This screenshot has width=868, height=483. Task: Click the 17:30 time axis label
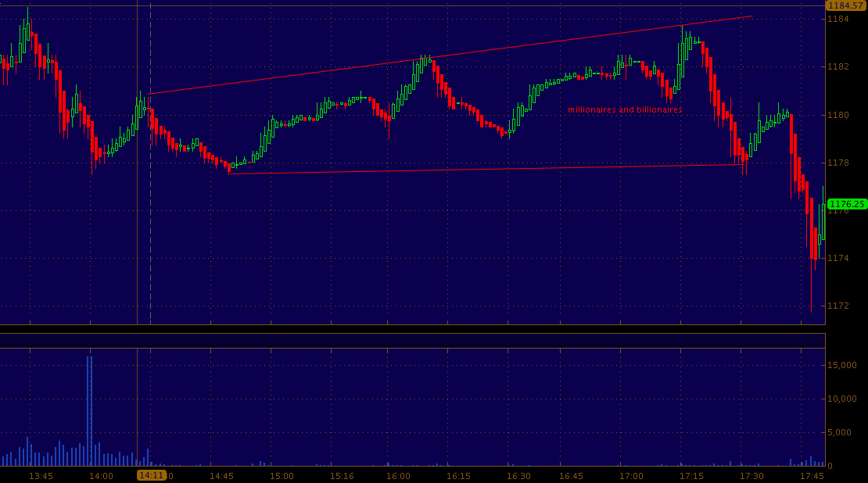tap(751, 477)
